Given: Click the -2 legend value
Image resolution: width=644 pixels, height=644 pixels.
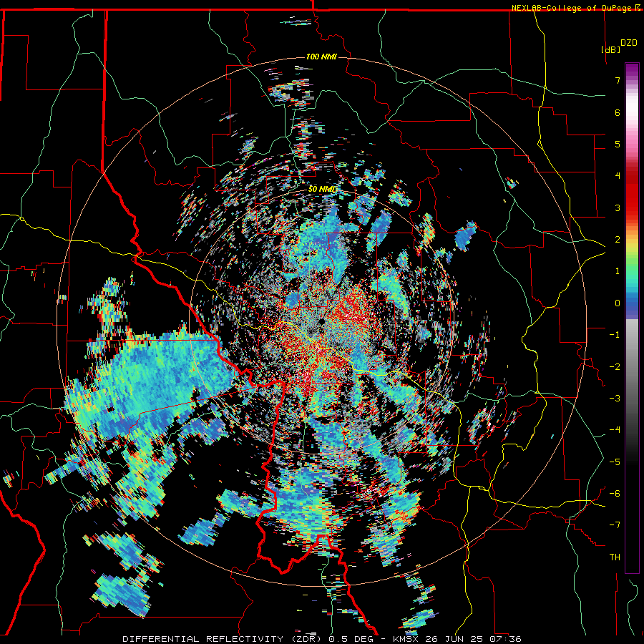Looking at the screenshot, I should point(615,367).
